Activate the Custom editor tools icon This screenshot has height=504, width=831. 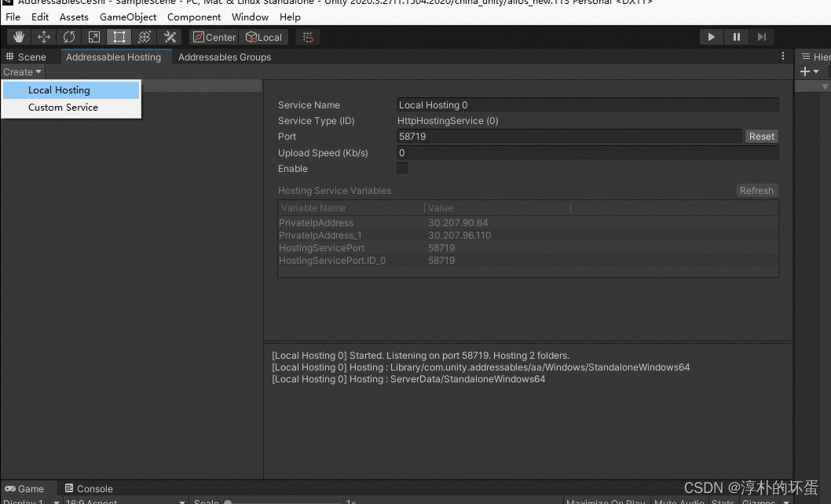point(170,36)
